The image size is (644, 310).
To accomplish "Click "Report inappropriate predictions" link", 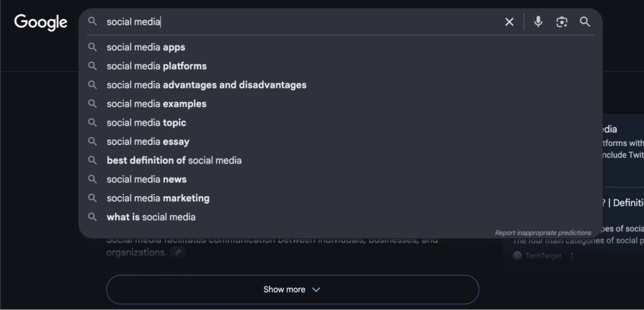I will pos(543,233).
